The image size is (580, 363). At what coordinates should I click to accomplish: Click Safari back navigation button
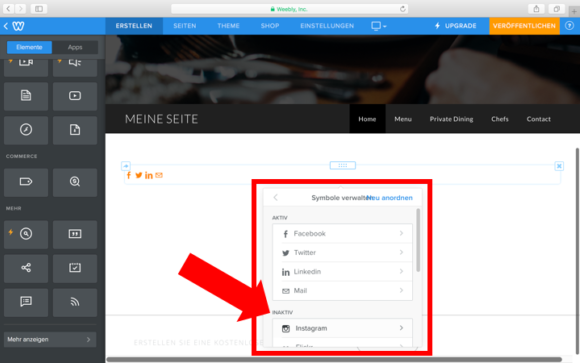[8, 9]
